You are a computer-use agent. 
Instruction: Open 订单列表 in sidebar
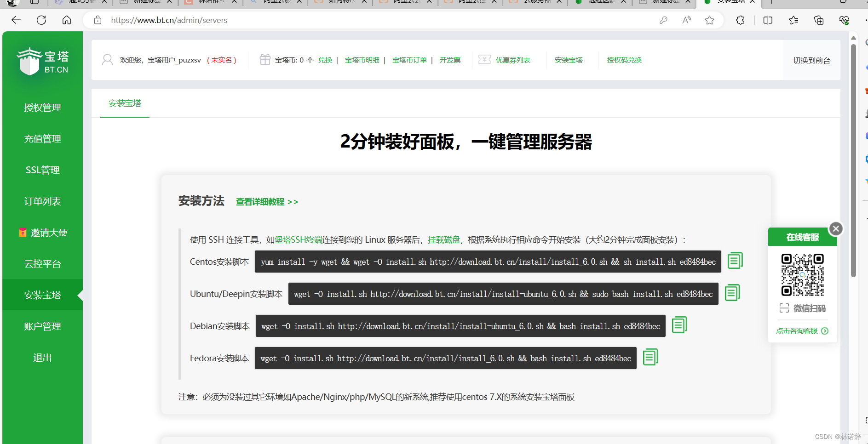(42, 201)
